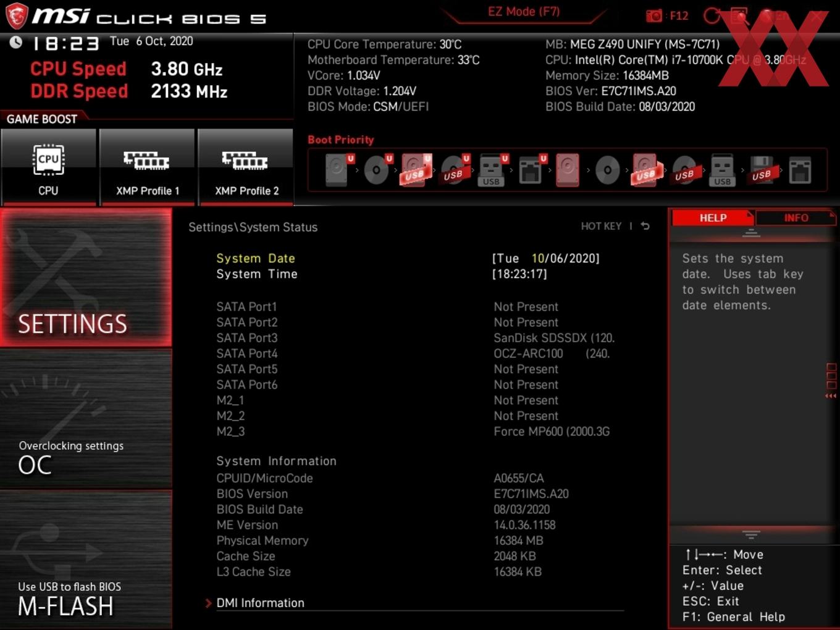Select the UEFI network boot icon
Image resolution: width=840 pixels, height=630 pixels.
pyautogui.click(x=531, y=169)
